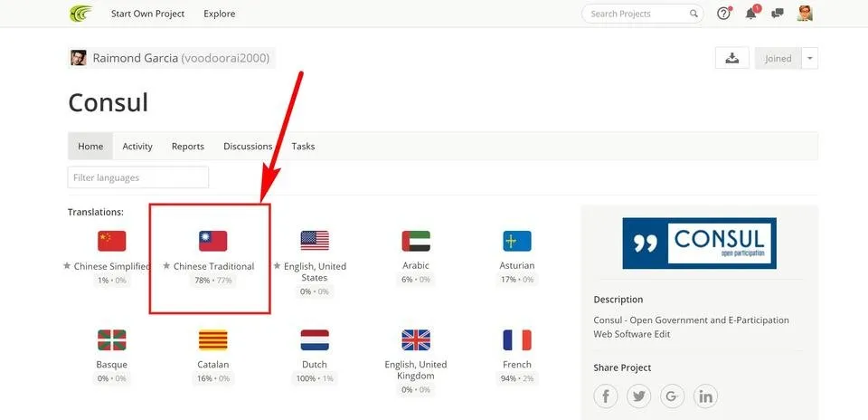The height and width of the screenshot is (420, 868).
Task: Focus the Filter languages field
Action: point(138,177)
